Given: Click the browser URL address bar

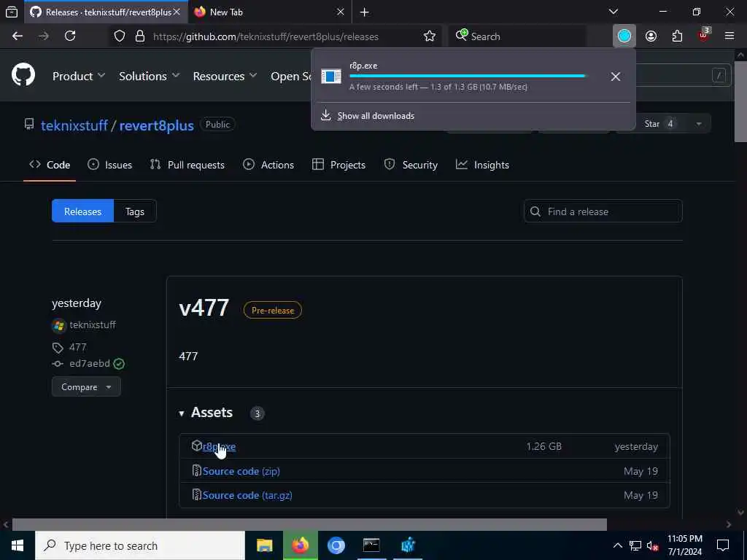Looking at the screenshot, I should pyautogui.click(x=266, y=36).
